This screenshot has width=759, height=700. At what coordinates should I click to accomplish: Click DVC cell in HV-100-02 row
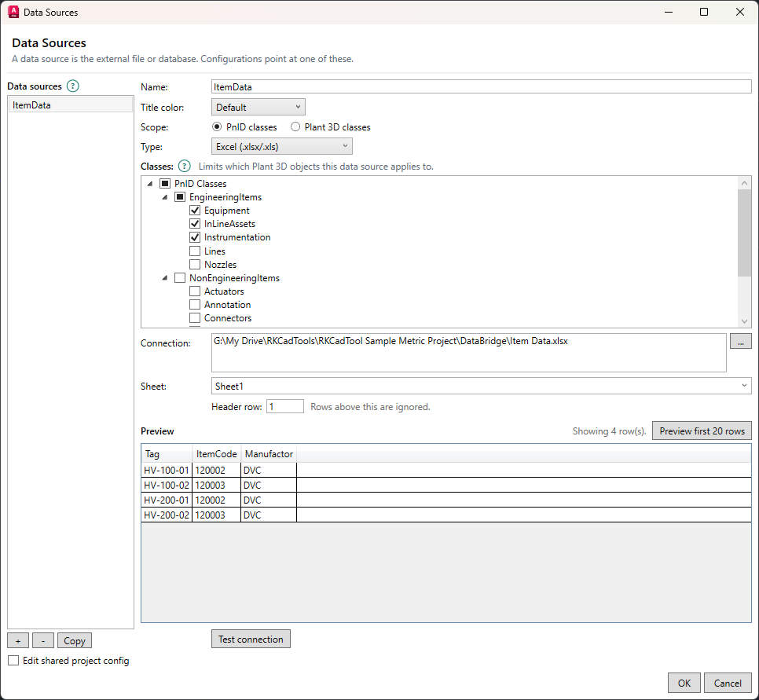(269, 485)
